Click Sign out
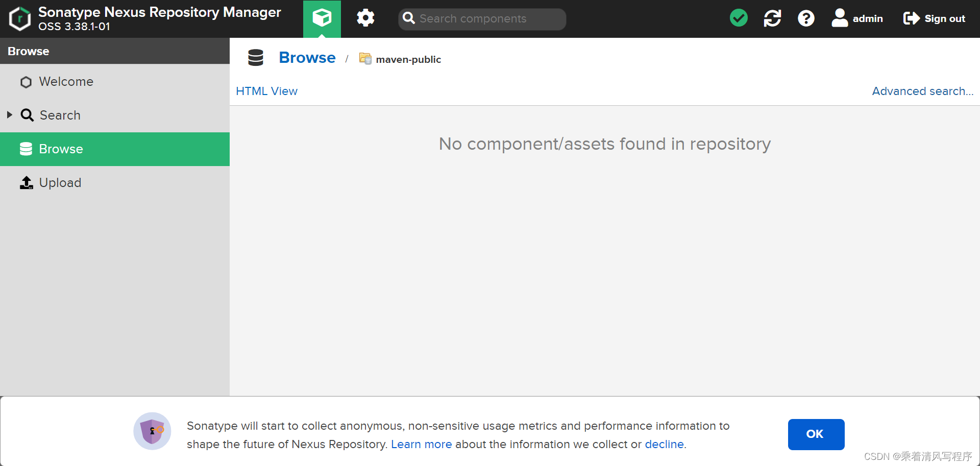This screenshot has height=466, width=980. [934, 19]
